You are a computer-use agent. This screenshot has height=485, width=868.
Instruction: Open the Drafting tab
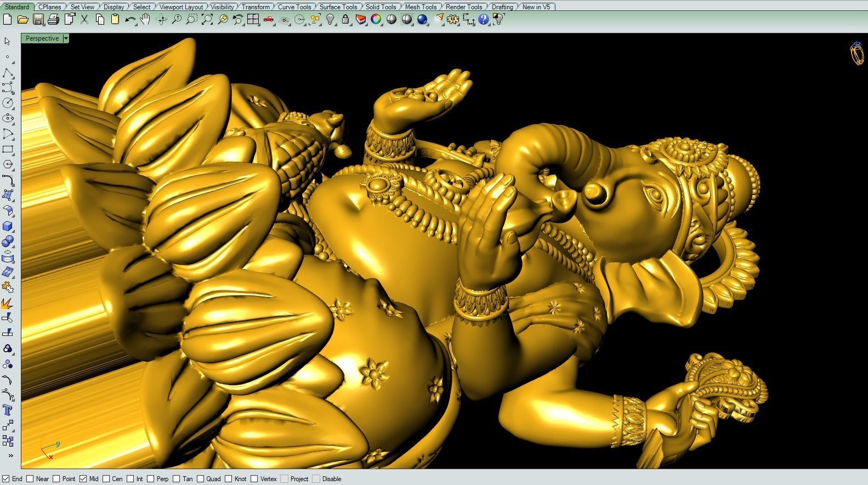pos(502,7)
